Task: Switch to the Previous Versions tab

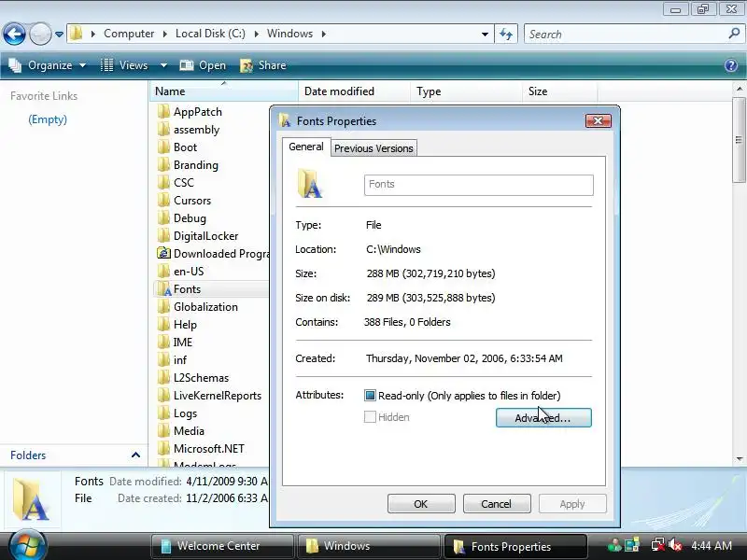Action: click(x=373, y=148)
